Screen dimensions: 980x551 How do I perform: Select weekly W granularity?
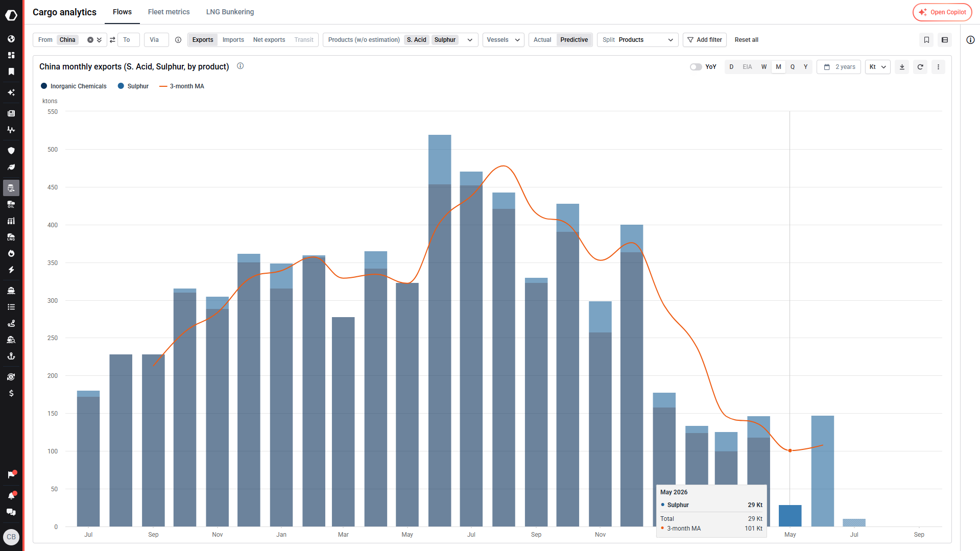[764, 67]
